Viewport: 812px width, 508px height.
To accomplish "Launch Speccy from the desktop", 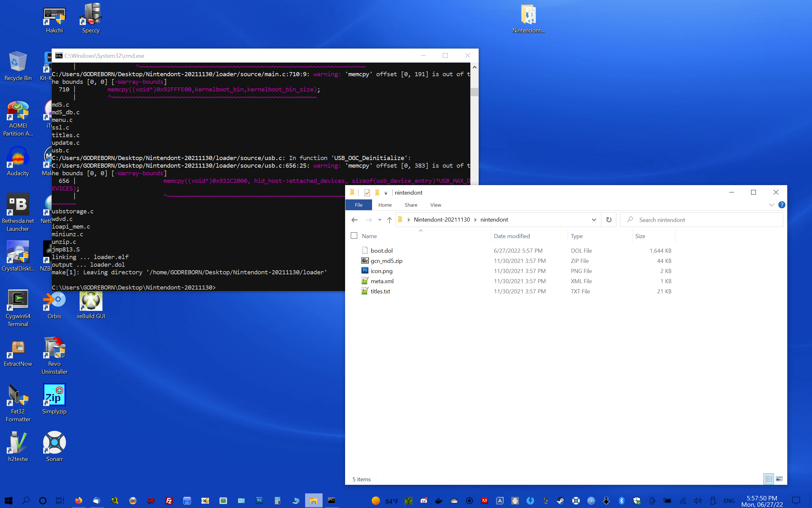I will coord(91,19).
